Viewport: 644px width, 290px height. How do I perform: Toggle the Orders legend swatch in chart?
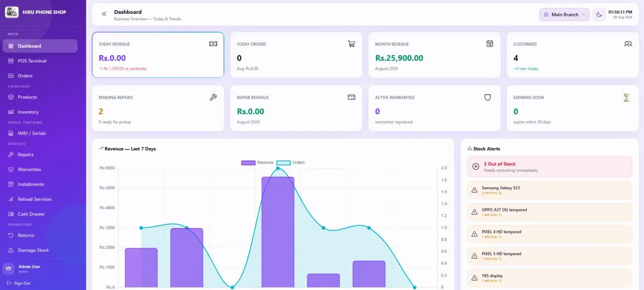[x=283, y=162]
